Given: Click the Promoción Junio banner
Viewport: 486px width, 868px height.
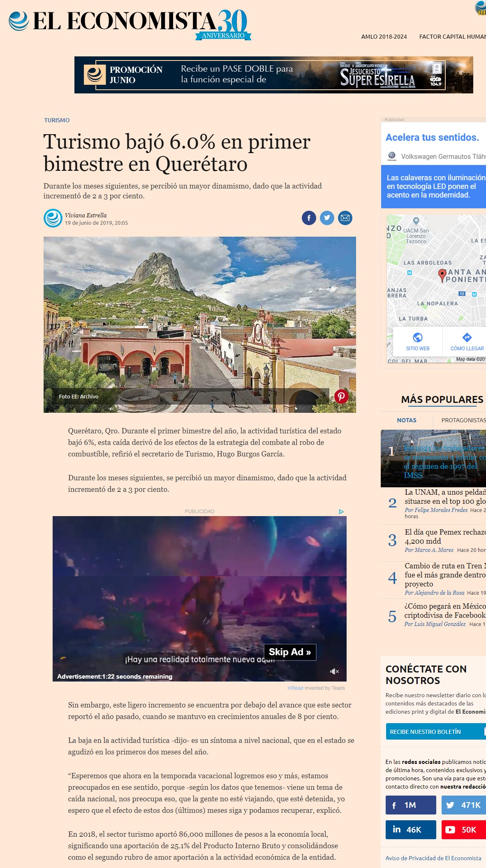Looking at the screenshot, I should point(273,75).
